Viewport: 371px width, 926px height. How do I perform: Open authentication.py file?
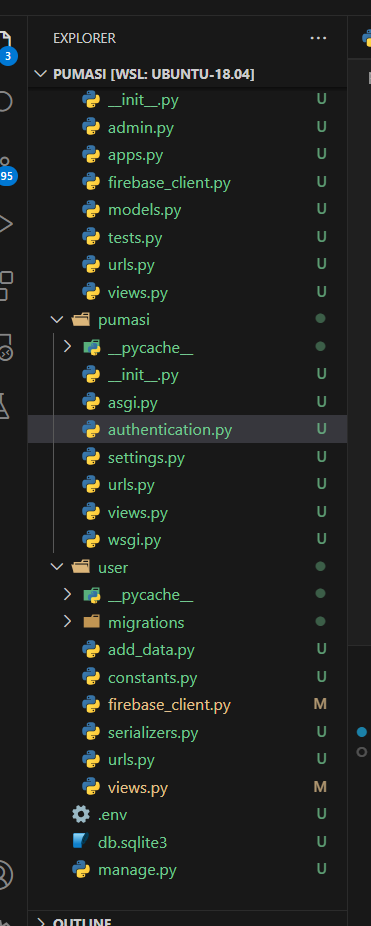187,429
